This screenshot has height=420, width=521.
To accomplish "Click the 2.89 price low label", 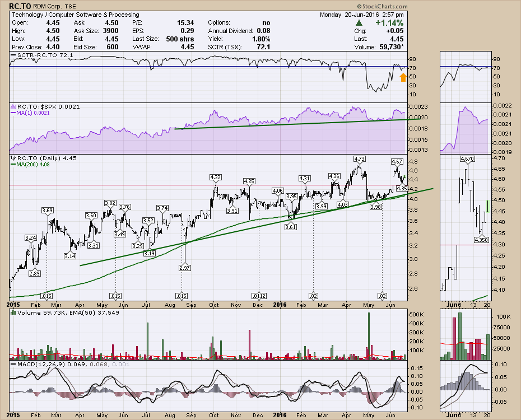I will click(x=34, y=273).
